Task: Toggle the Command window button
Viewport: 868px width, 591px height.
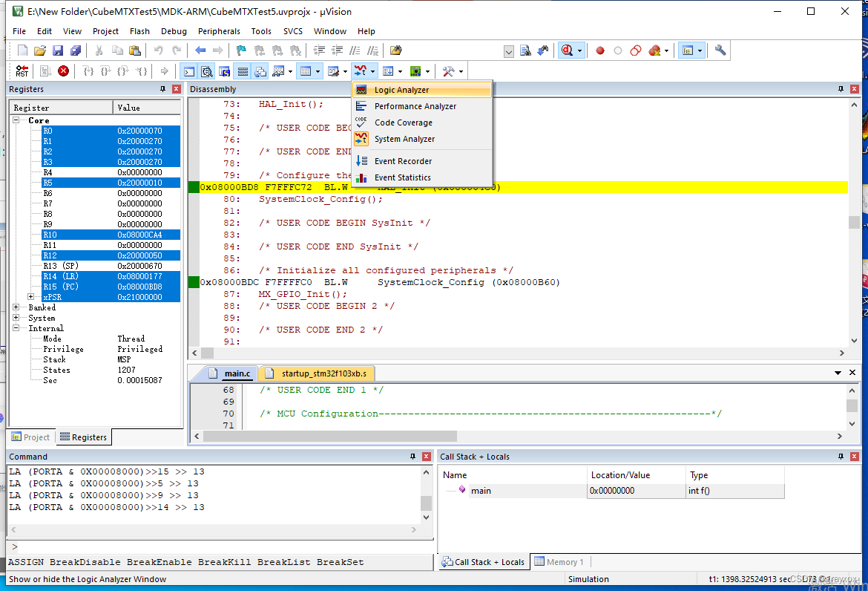Action: click(188, 71)
